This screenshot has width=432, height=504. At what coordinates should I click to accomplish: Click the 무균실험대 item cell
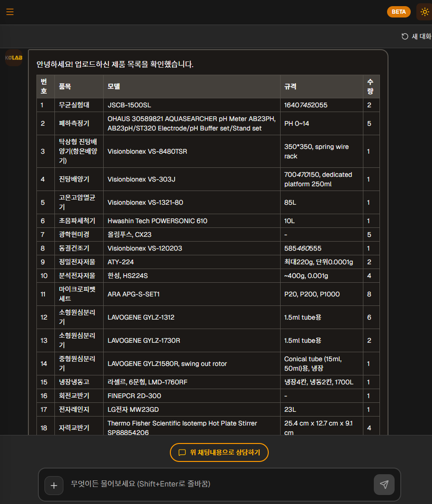point(74,105)
